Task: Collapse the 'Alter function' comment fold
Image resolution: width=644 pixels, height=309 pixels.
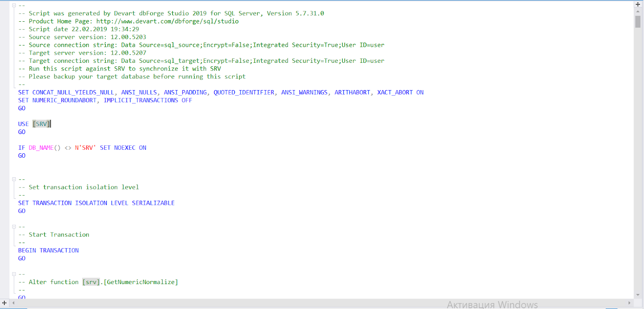Action: pos(14,274)
